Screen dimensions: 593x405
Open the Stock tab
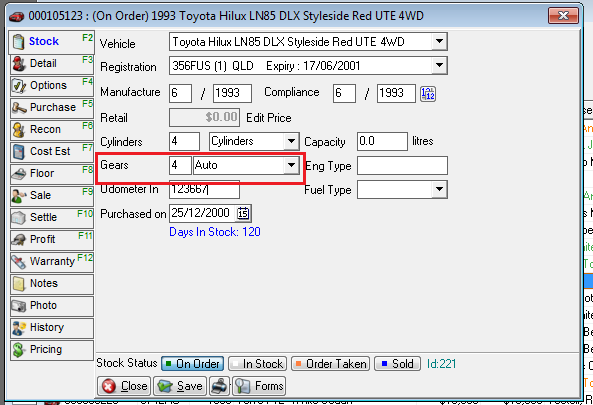click(51, 42)
